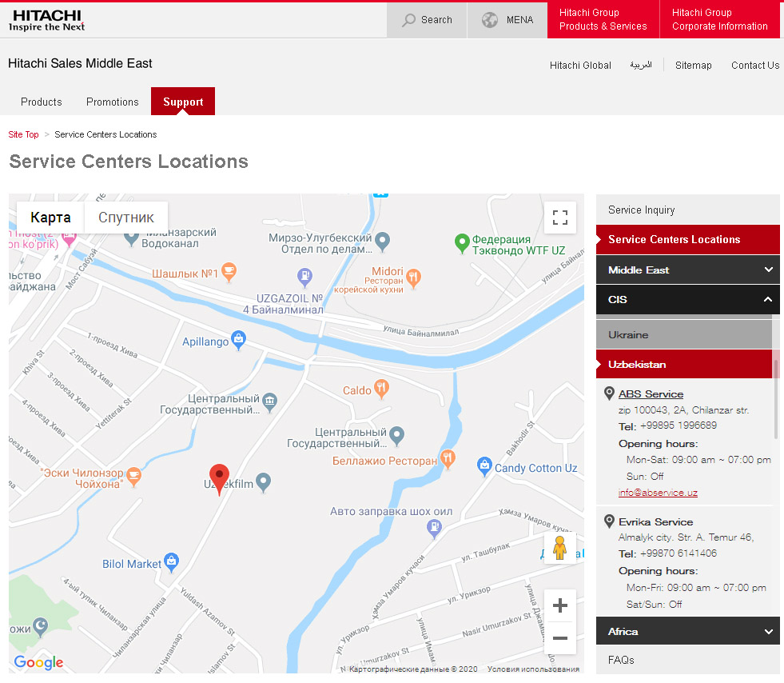Screen dimensions: 784x683
Task: Zoom in on the map
Action: pyautogui.click(x=560, y=605)
